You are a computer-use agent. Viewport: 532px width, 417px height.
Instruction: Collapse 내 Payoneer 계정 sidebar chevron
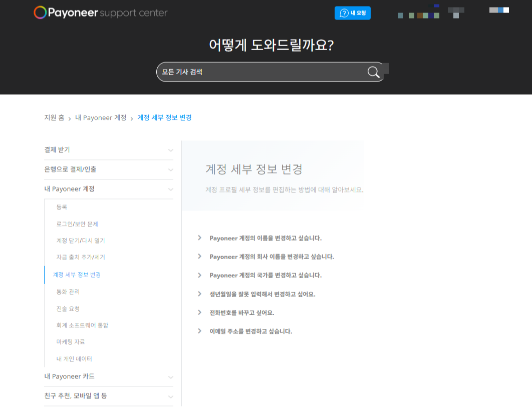pos(171,189)
